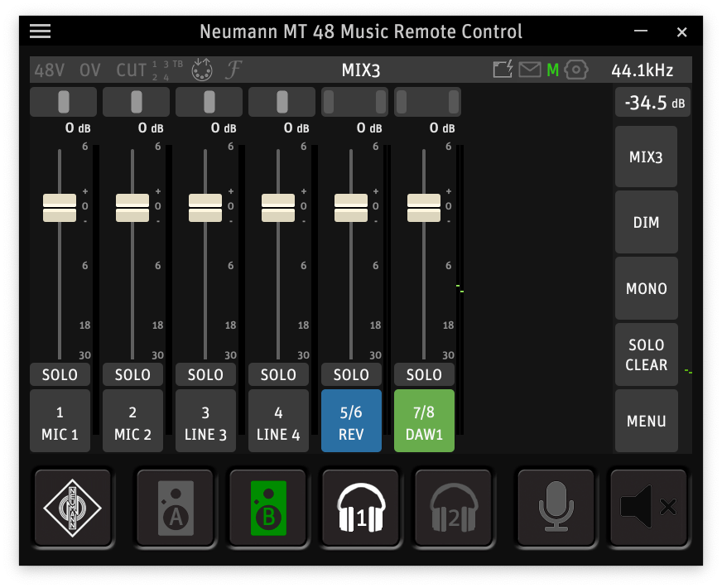Open the hamburger menu
This screenshot has height=588, width=722.
[x=40, y=31]
